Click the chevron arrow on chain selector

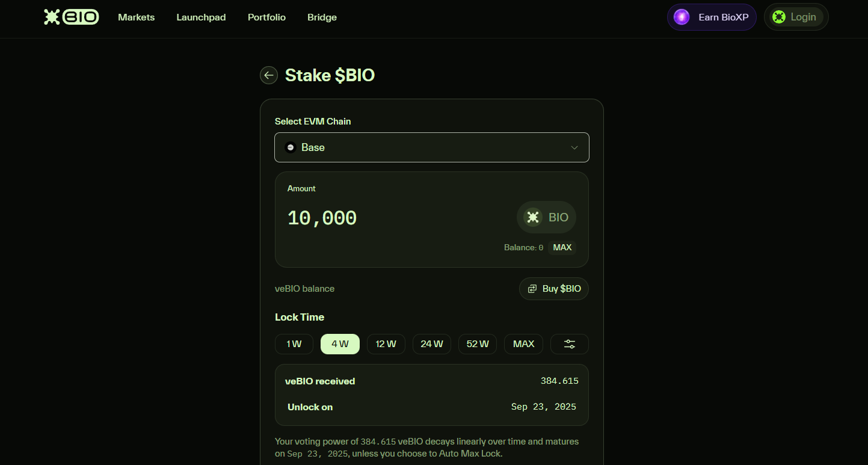coord(574,147)
